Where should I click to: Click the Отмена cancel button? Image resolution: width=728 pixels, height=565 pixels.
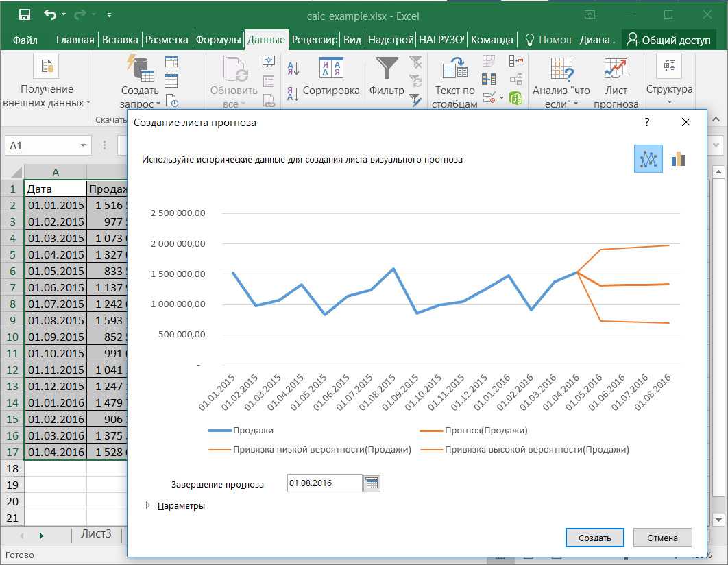pos(663,538)
